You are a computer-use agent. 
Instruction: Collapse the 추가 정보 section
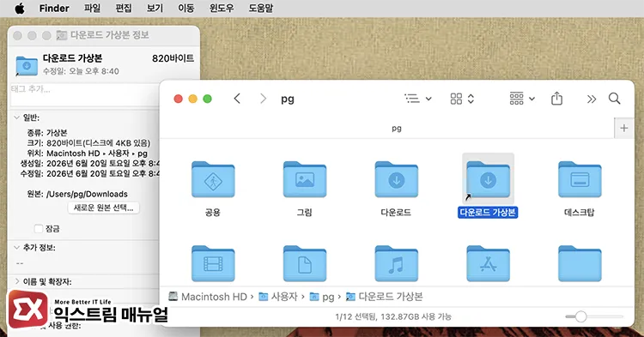pyautogui.click(x=17, y=248)
